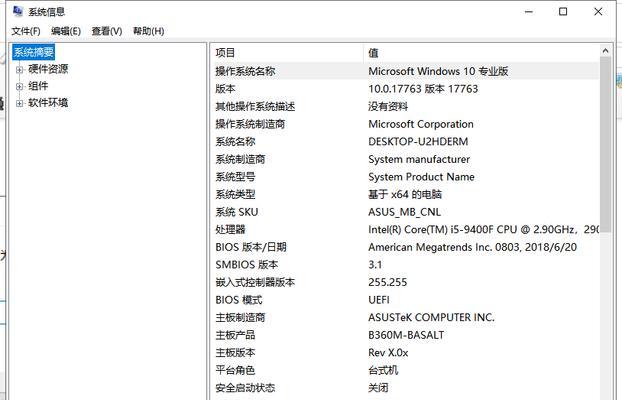The height and width of the screenshot is (400, 622).
Task: Click the System Information title bar icon
Action: point(17,11)
